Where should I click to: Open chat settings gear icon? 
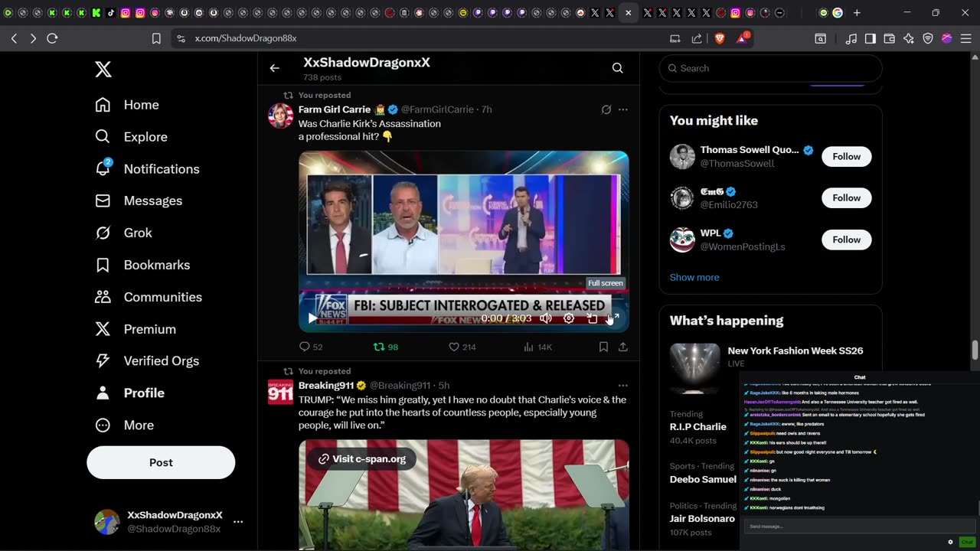[951, 542]
